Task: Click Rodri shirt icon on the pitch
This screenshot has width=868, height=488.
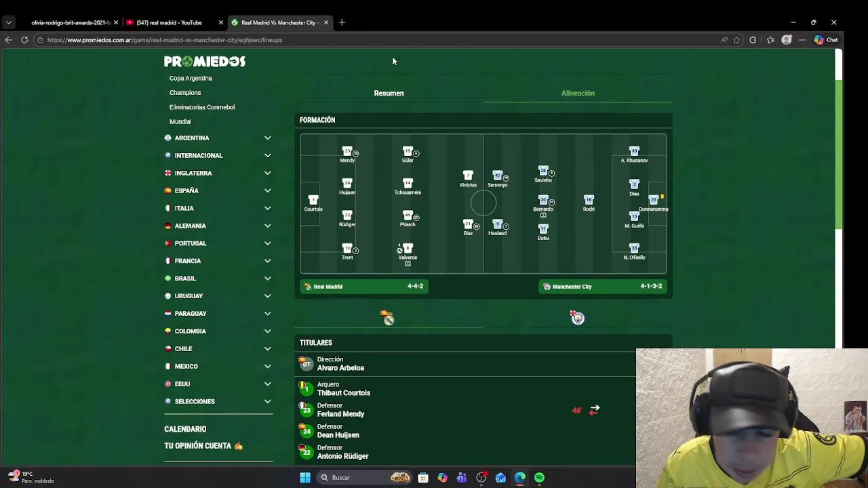Action: click(589, 200)
